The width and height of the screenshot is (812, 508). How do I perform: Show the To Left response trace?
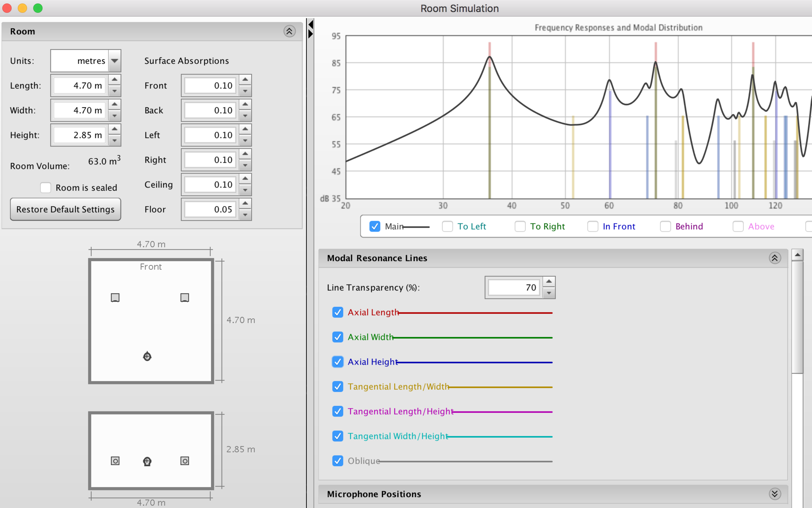(447, 226)
